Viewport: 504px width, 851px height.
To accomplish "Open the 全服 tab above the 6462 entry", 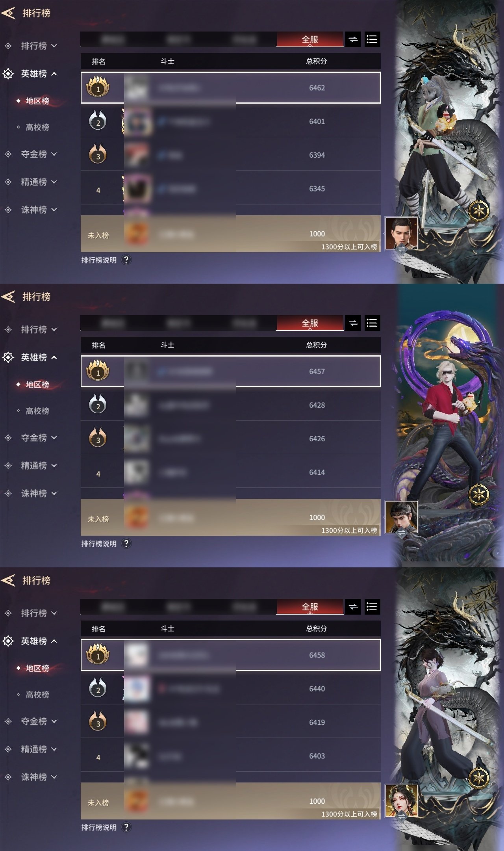I will click(x=310, y=39).
